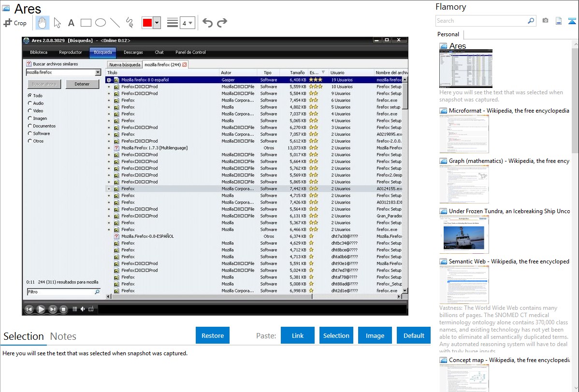Click the Ares player stop button
579x392 pixels.
[63, 309]
